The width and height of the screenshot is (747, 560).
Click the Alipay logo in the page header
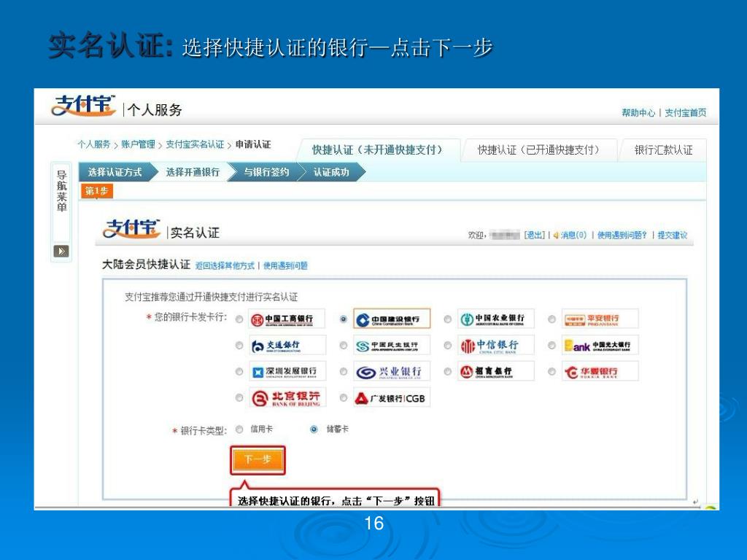click(83, 106)
